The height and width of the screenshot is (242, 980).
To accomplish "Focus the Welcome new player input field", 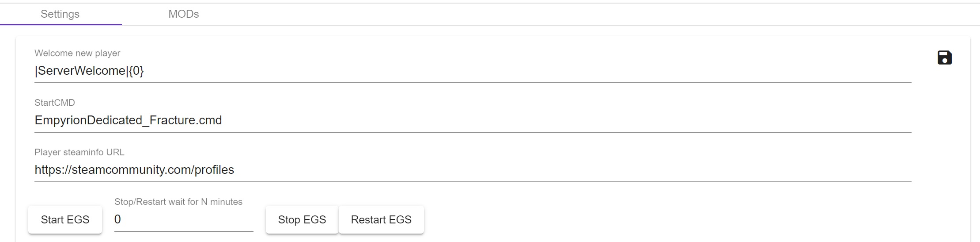I will [x=473, y=71].
